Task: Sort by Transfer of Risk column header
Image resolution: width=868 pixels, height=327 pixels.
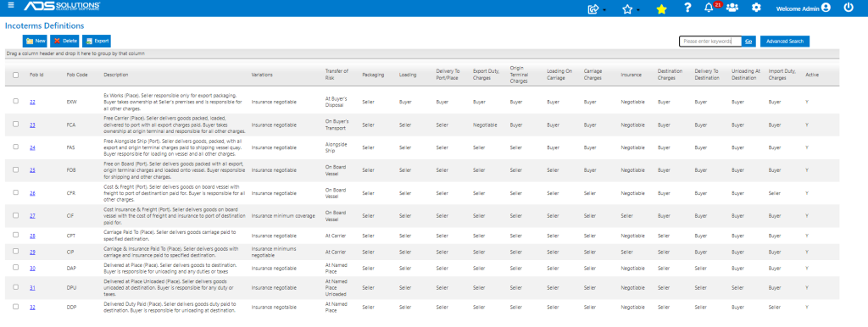Action: [x=337, y=75]
